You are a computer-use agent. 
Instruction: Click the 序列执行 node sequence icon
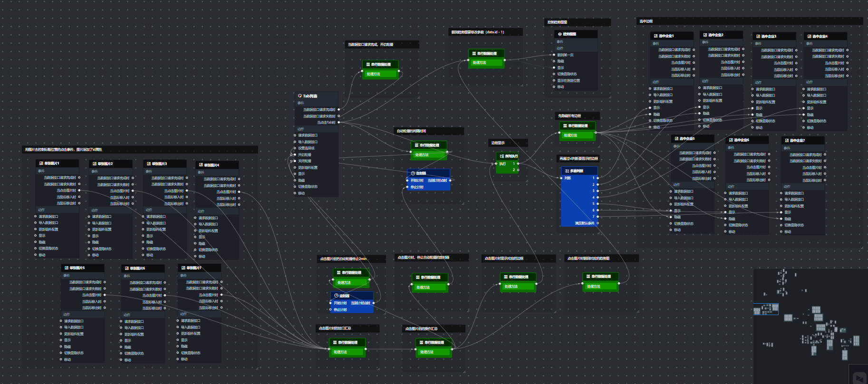point(502,156)
